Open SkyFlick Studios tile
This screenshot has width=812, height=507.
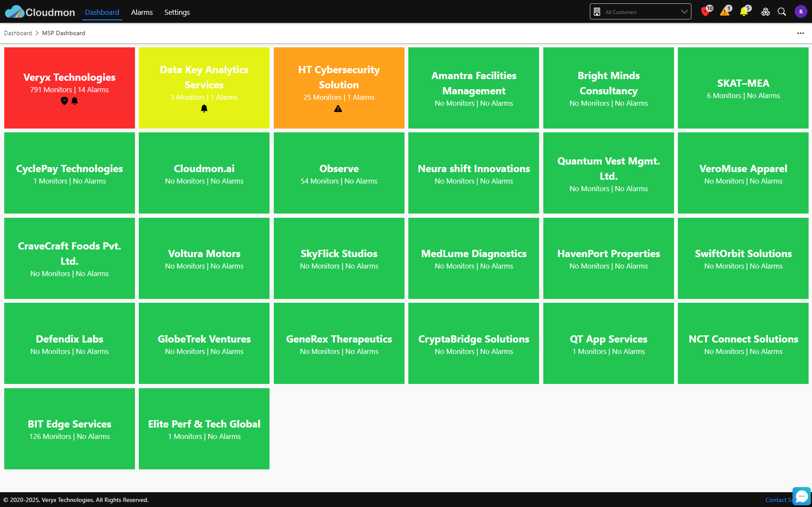tap(339, 258)
